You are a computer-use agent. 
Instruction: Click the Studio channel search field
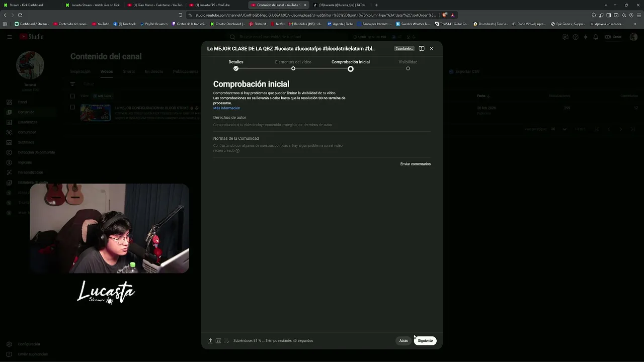tap(289, 37)
